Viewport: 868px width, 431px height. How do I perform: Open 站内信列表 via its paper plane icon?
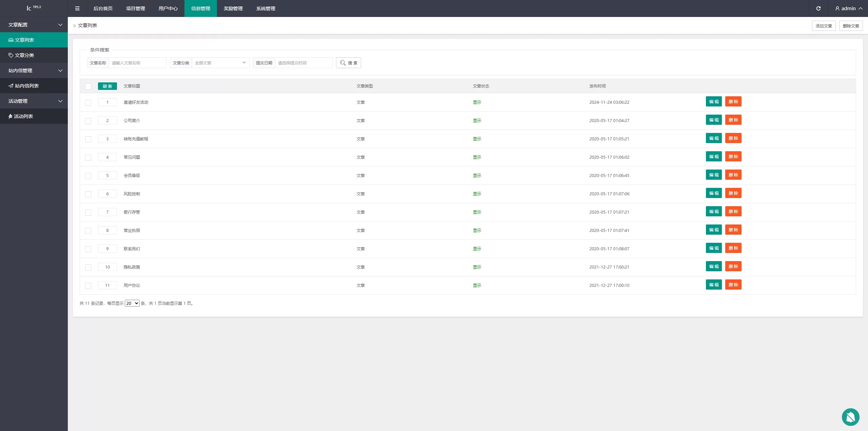pos(11,86)
